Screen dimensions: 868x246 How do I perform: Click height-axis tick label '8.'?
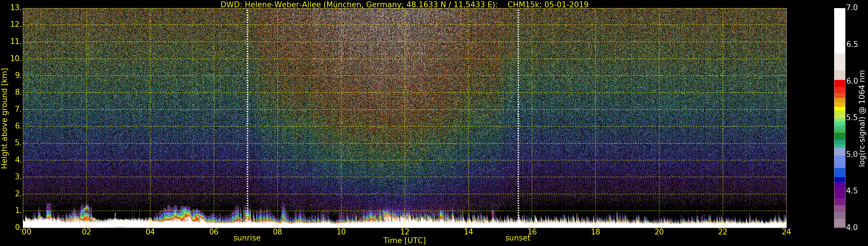18,92
